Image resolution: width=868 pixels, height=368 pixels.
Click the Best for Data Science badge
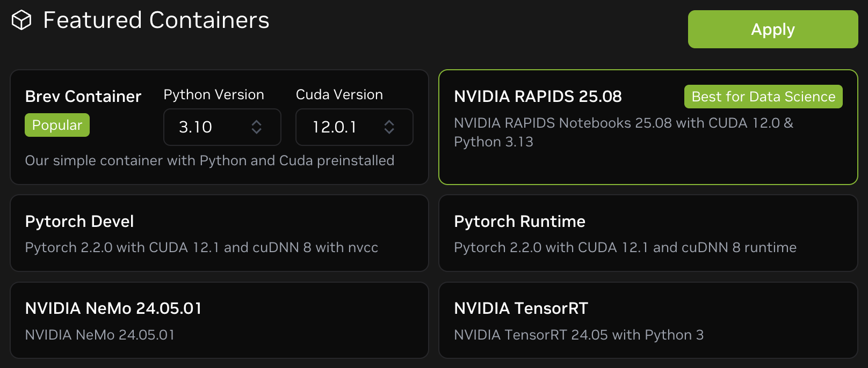(x=763, y=97)
